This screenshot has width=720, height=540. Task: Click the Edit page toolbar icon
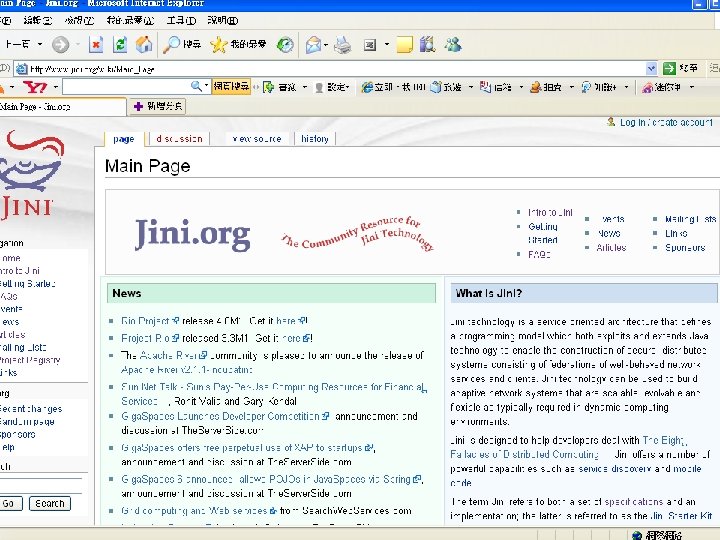(x=370, y=45)
